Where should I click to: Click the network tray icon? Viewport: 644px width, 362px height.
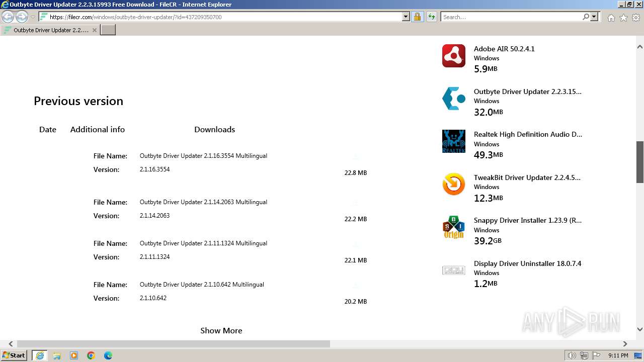coord(584,355)
